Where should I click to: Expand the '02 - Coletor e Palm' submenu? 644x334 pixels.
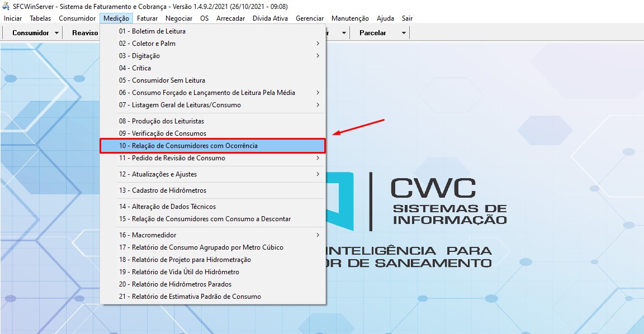[x=318, y=43]
